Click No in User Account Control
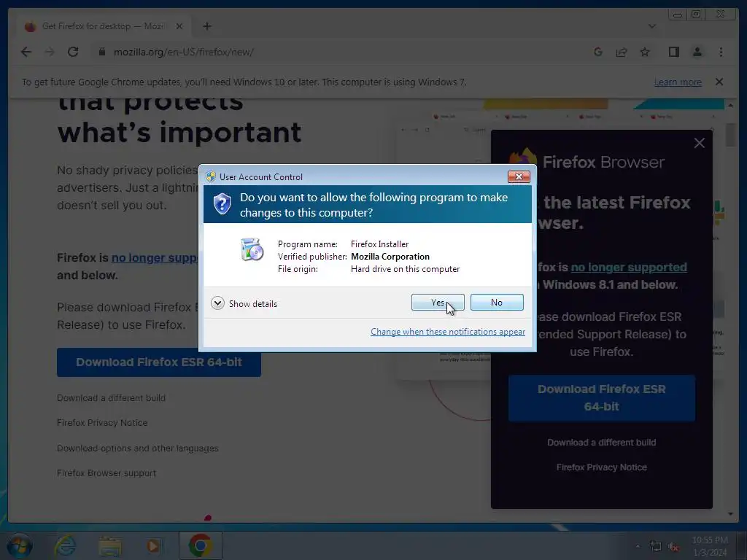Viewport: 747px width, 560px height. click(x=496, y=303)
